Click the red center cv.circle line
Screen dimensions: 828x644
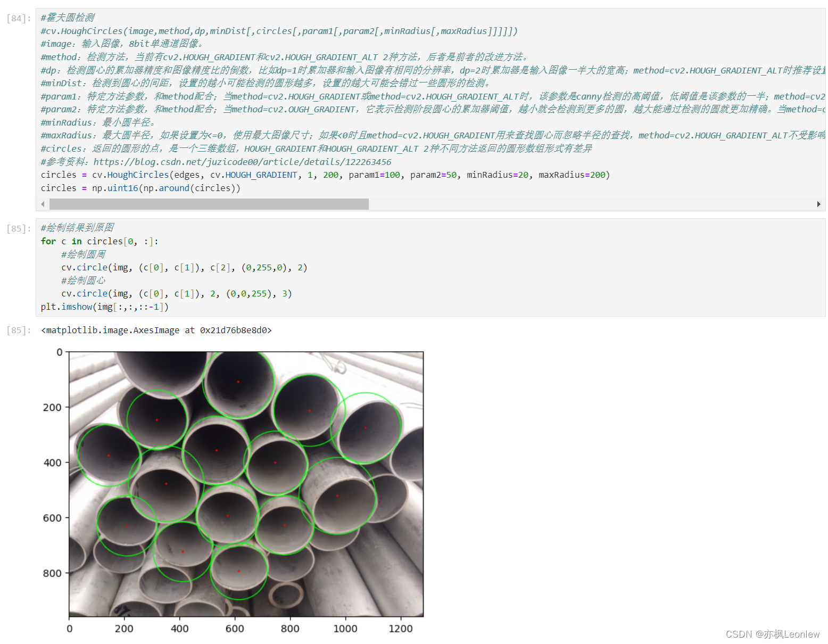tap(177, 294)
